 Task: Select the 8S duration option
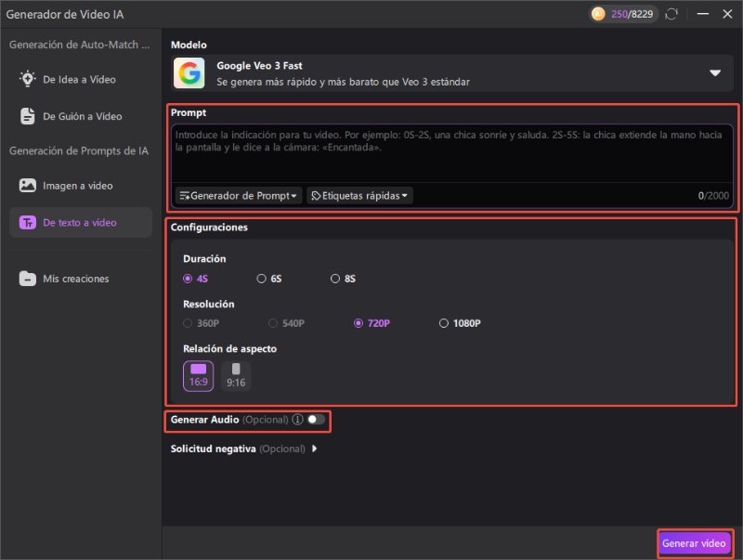(x=335, y=278)
